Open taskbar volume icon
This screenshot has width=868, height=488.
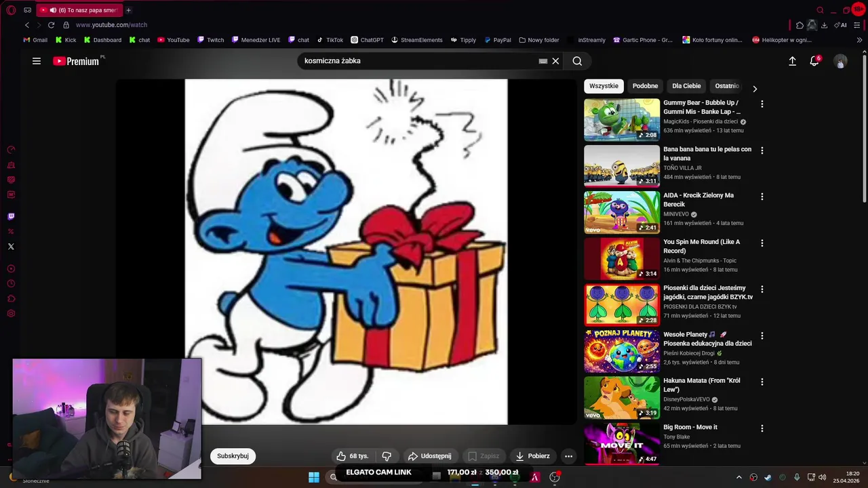(x=822, y=477)
